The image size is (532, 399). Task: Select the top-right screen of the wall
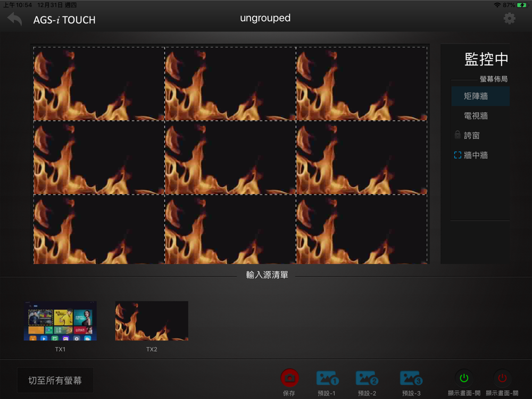point(362,84)
